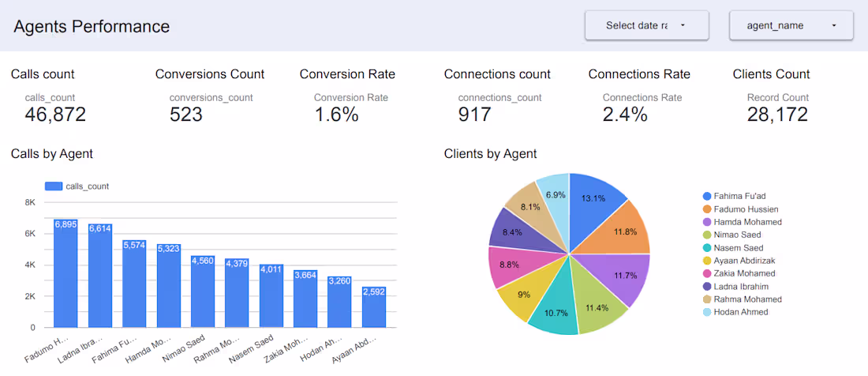868x376 pixels.
Task: Click the connections count value 917
Action: point(474,114)
